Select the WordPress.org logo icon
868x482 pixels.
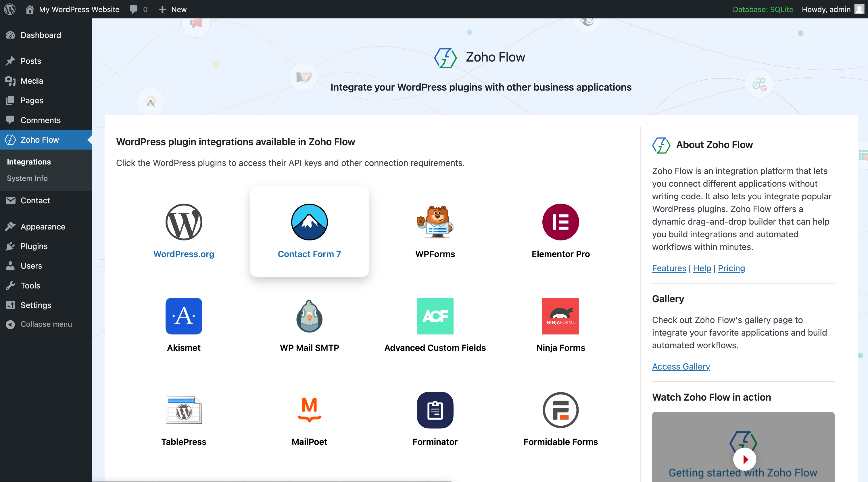tap(184, 222)
